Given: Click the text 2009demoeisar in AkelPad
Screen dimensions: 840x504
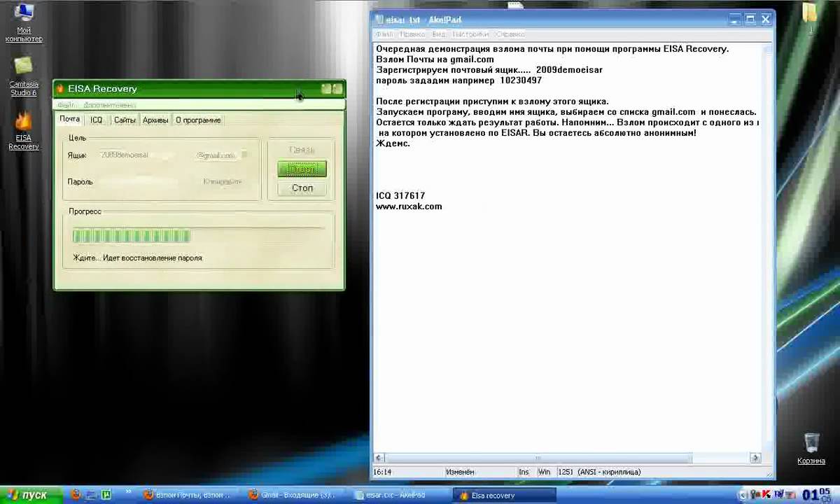Looking at the screenshot, I should pos(569,70).
